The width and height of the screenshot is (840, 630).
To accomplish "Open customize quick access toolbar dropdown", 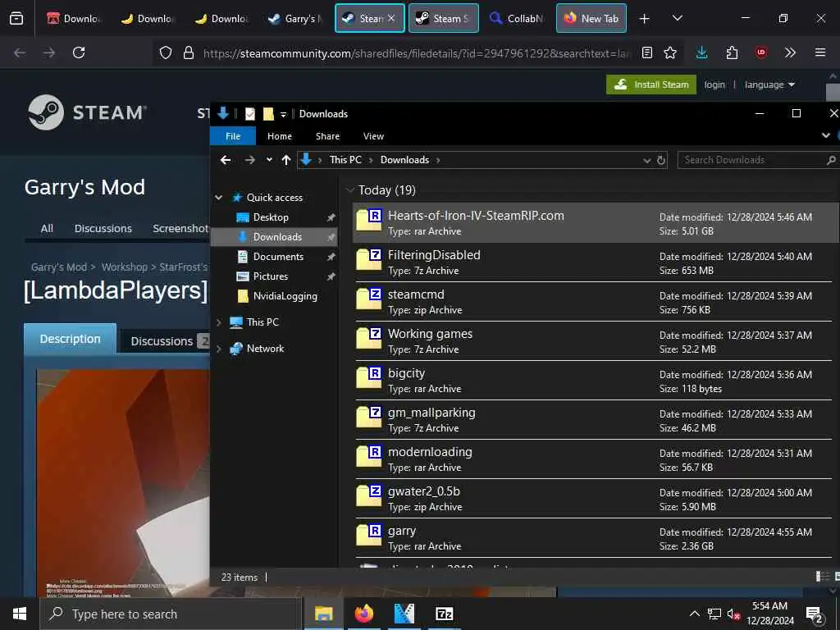I will [x=283, y=114].
